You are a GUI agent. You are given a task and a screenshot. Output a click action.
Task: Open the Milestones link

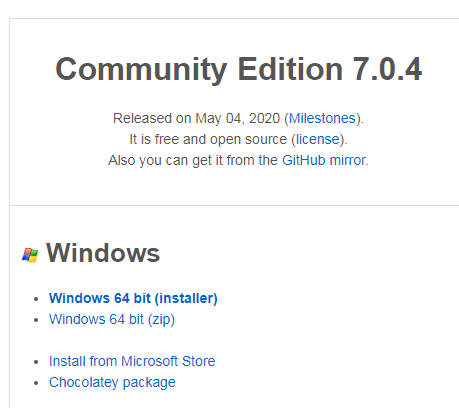coord(322,118)
